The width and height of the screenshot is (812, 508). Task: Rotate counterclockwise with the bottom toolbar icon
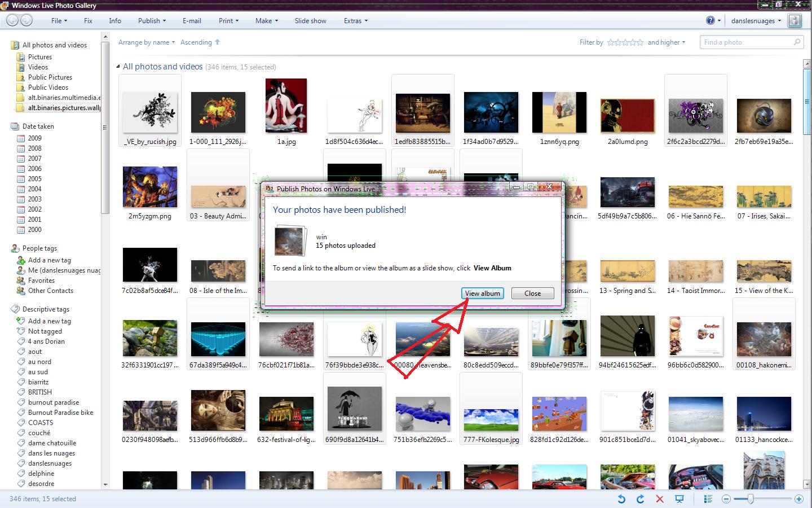click(x=621, y=499)
